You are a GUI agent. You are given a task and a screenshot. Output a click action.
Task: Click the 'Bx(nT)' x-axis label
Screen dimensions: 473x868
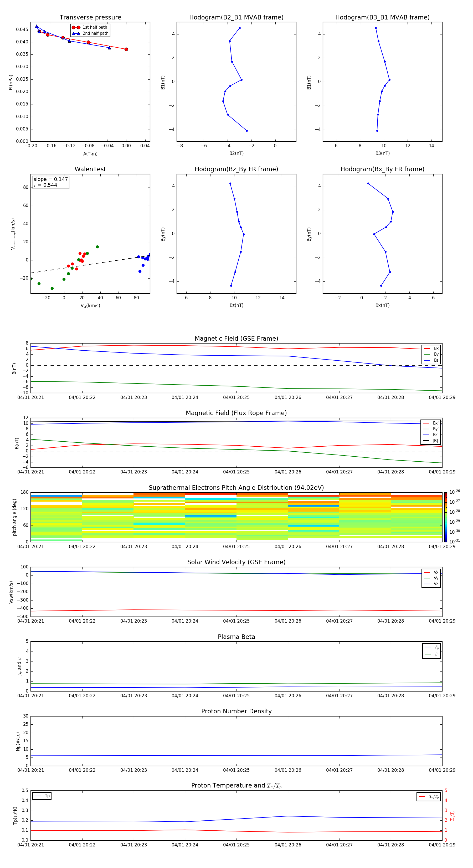point(382,305)
